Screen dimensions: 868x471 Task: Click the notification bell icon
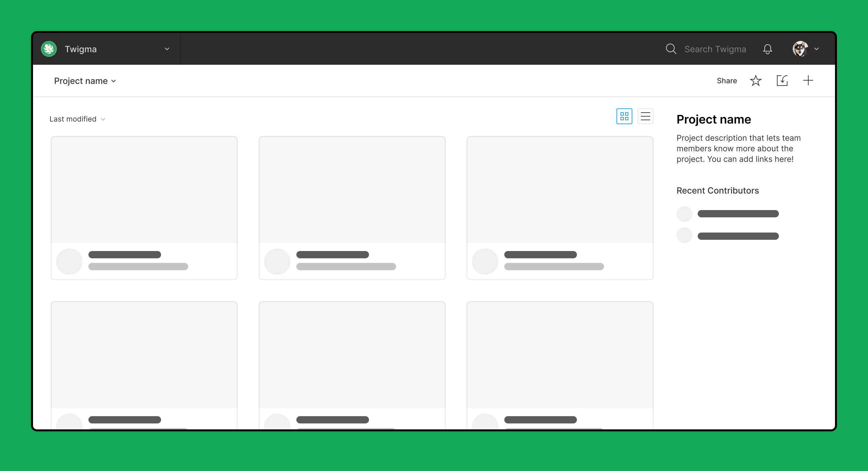coord(768,49)
